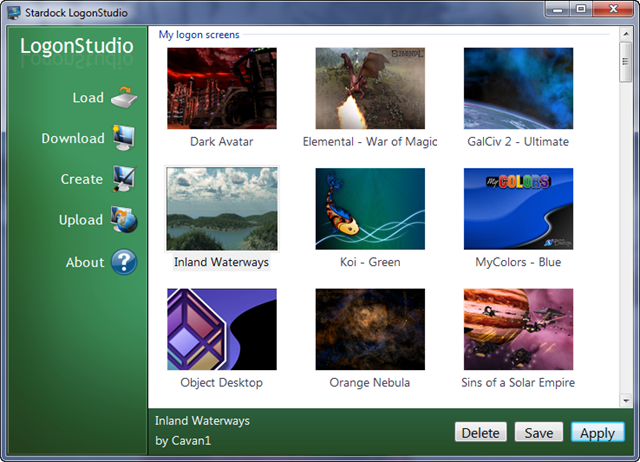Click the Stardock LogonStudio title bar icon
The width and height of the screenshot is (640, 462).
tap(13, 12)
